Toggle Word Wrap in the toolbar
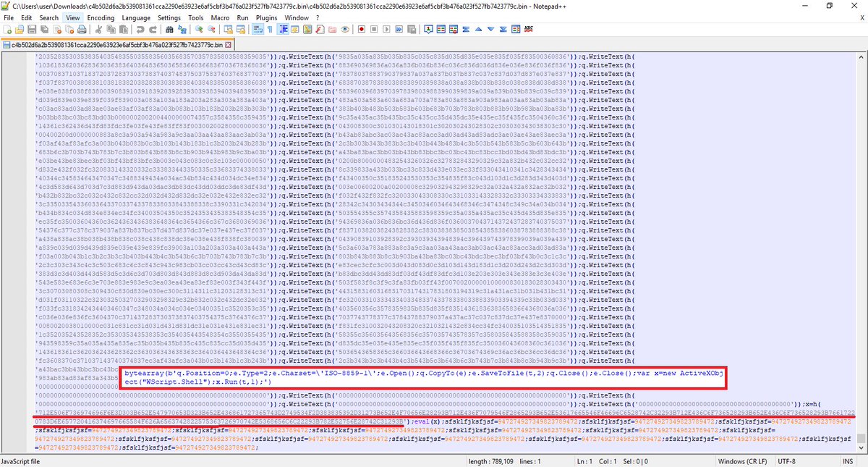The width and height of the screenshot is (868, 467). pyautogui.click(x=257, y=29)
